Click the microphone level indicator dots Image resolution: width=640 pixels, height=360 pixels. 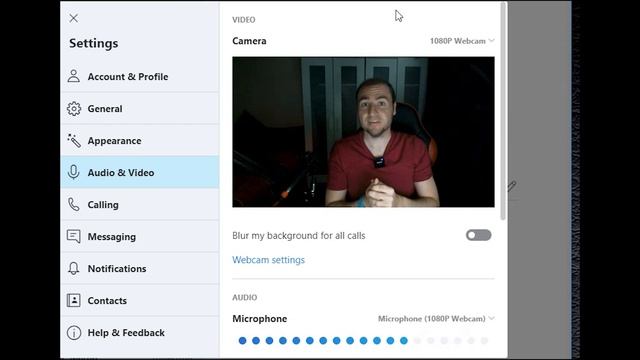(x=363, y=340)
